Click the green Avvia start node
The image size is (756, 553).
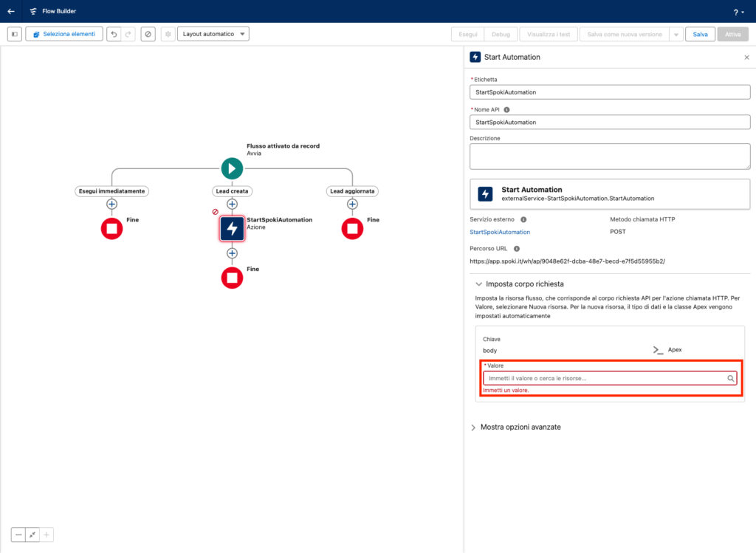tap(232, 168)
